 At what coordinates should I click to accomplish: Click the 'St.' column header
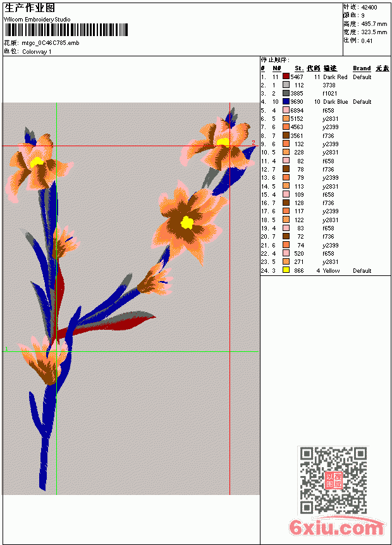click(x=299, y=68)
